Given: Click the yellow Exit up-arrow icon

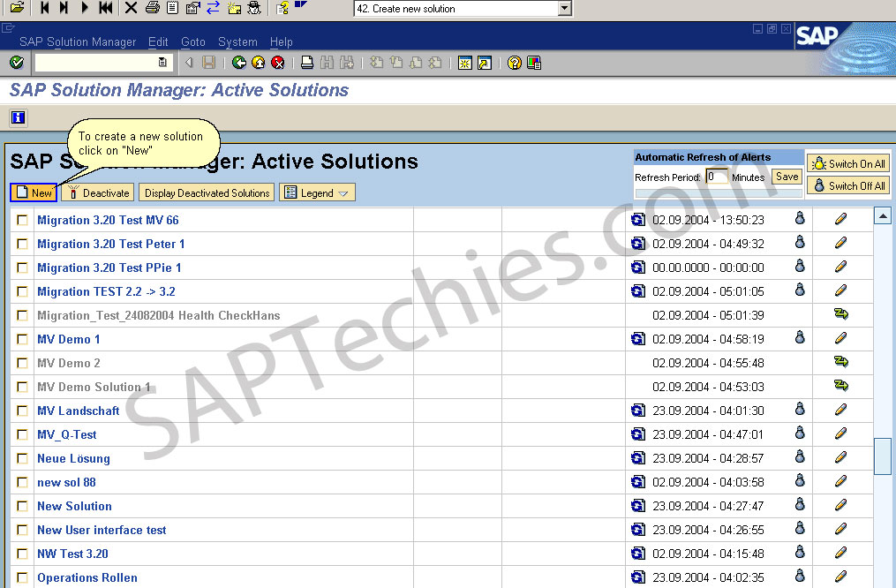Looking at the screenshot, I should 259,63.
